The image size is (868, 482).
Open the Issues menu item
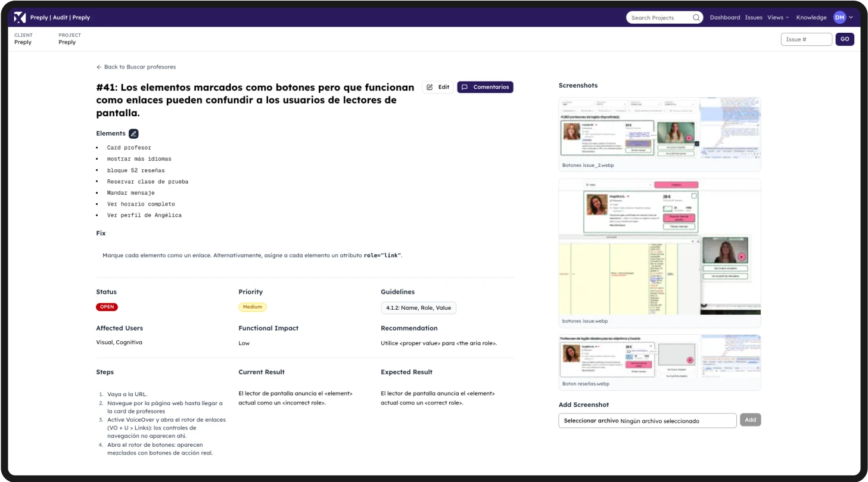point(754,17)
